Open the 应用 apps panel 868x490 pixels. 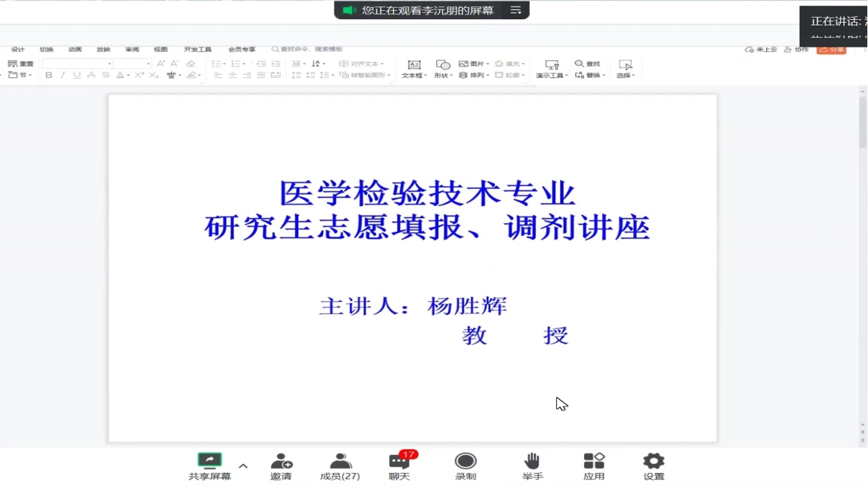point(594,461)
